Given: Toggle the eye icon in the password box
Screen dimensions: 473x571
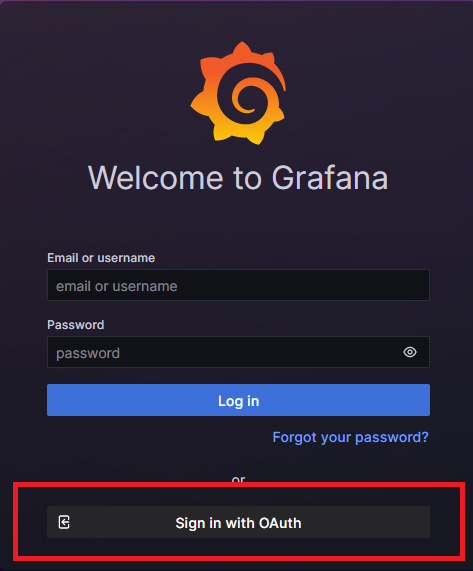Looking at the screenshot, I should point(410,352).
